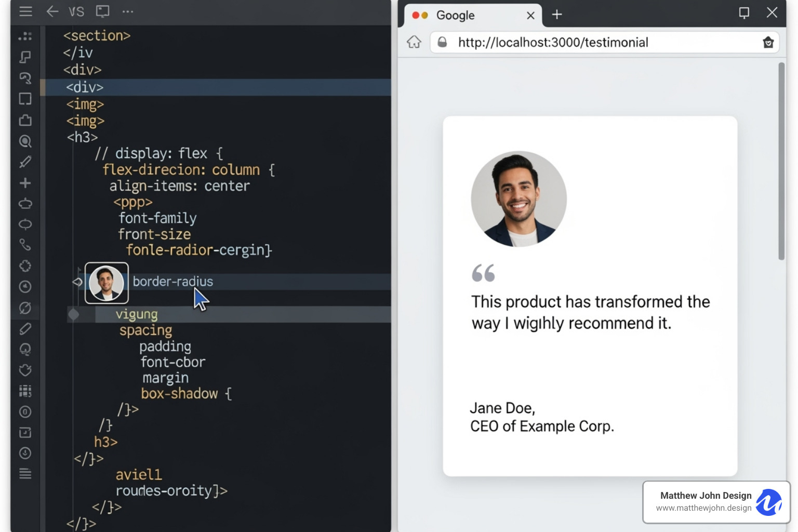Click the plus icon in the sidebar
Viewport: 798px width, 532px height.
click(x=25, y=183)
